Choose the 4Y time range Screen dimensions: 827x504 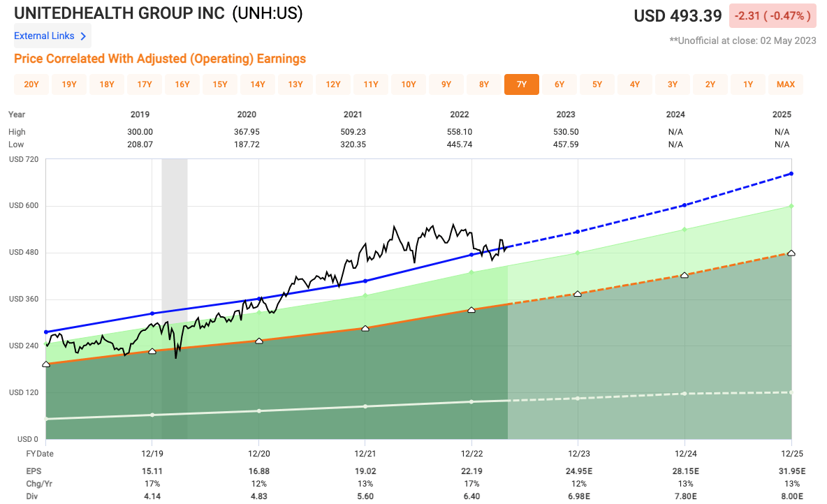coord(635,84)
